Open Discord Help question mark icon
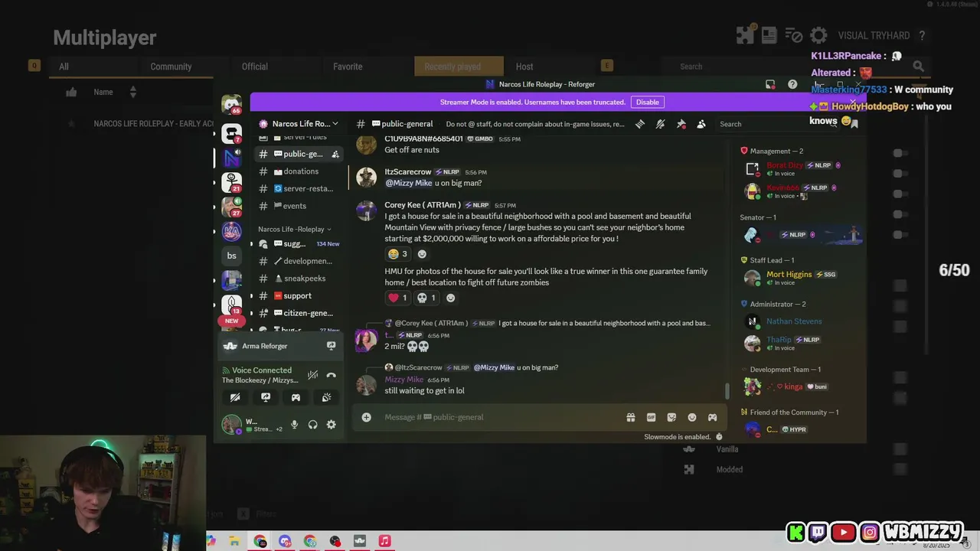This screenshot has height=551, width=980. click(x=792, y=84)
